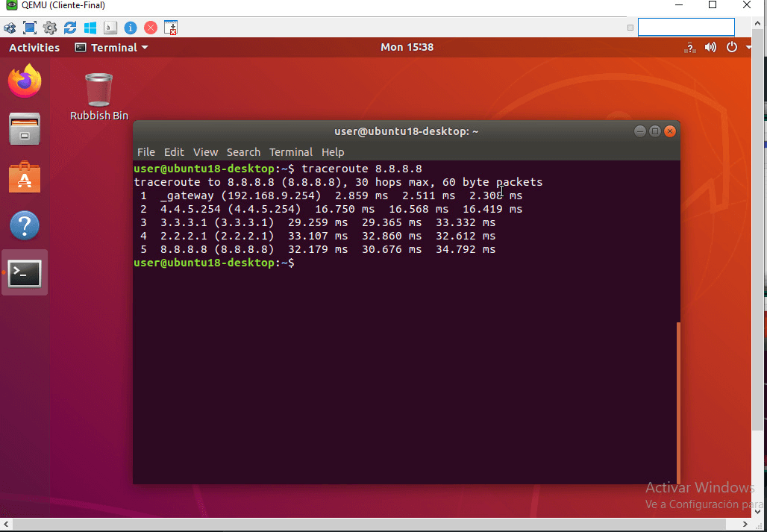Launch Firefox from the Ubuntu dock
This screenshot has height=532, width=767.
25,81
